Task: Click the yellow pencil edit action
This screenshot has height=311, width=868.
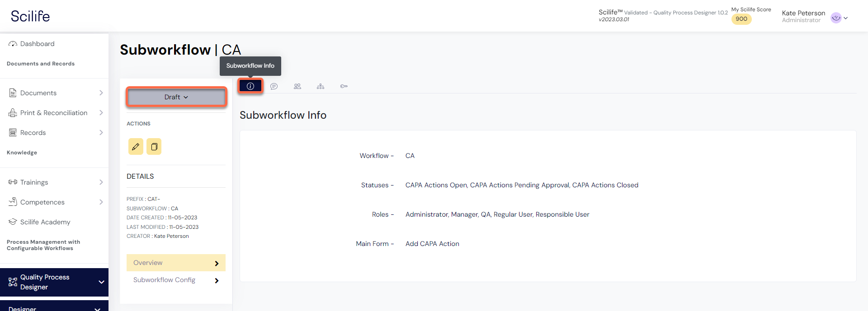Action: (136, 147)
